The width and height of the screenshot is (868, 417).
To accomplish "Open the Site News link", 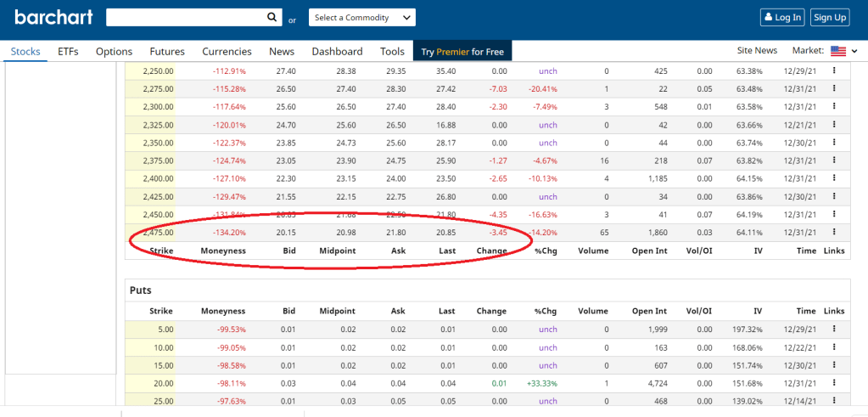I will tap(757, 52).
